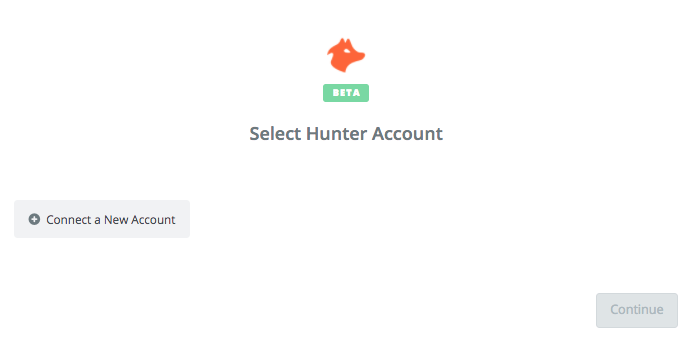691x361 pixels.
Task: Click the Hunter logo above the BETA tag
Action: [346, 55]
